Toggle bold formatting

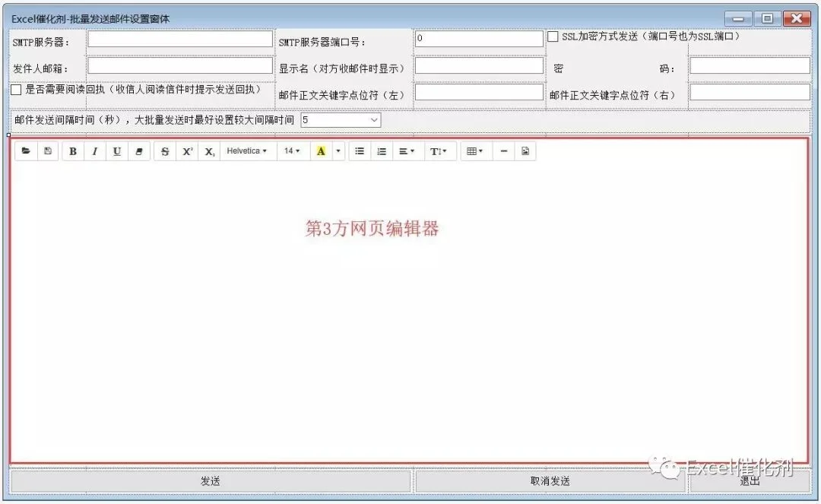tap(73, 151)
